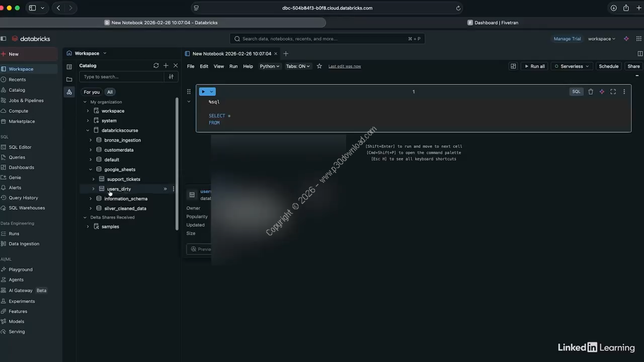Open the Run menu
644x362 pixels.
point(233,66)
